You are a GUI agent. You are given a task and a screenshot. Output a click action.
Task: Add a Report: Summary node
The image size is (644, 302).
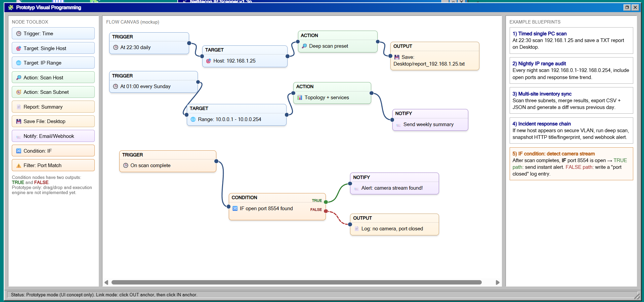pos(53,107)
